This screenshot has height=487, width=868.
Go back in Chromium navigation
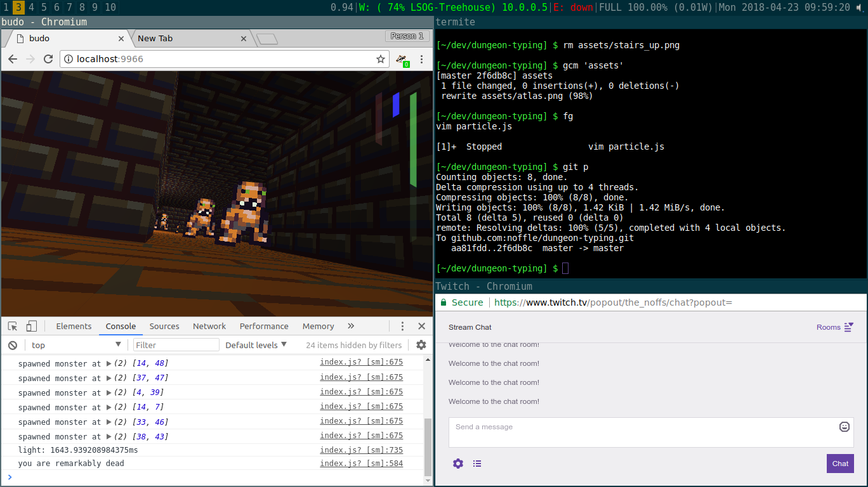pos(13,59)
